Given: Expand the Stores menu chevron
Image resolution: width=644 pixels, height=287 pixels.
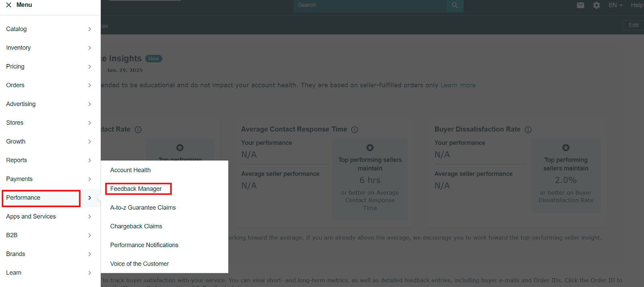Looking at the screenshot, I should pyautogui.click(x=90, y=123).
